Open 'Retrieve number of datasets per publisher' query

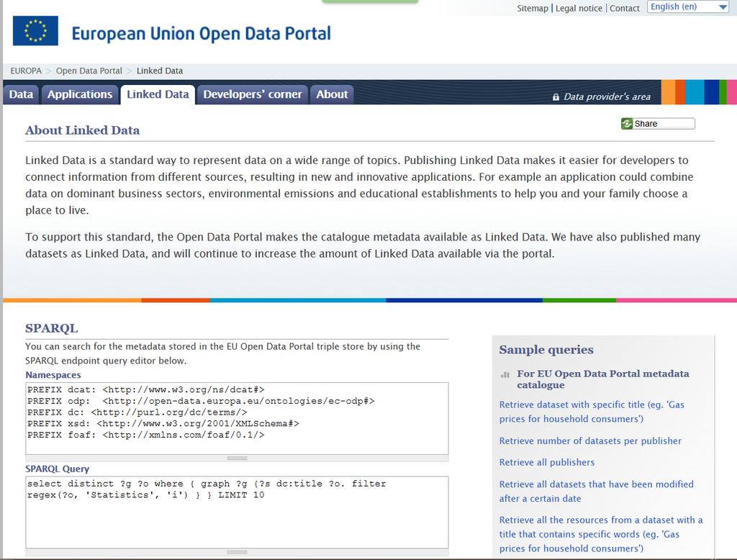pyautogui.click(x=590, y=441)
